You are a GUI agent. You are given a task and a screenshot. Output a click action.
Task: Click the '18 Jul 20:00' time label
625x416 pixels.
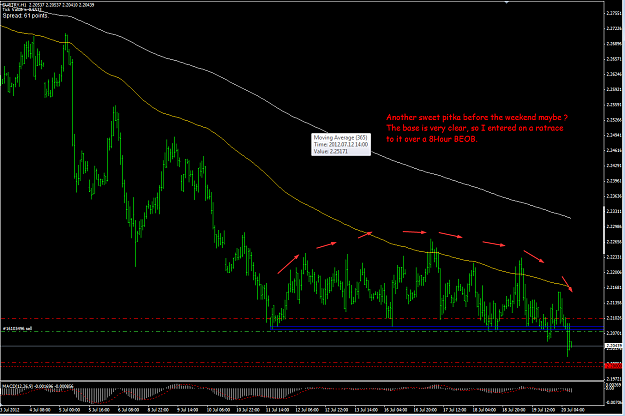[x=513, y=410]
